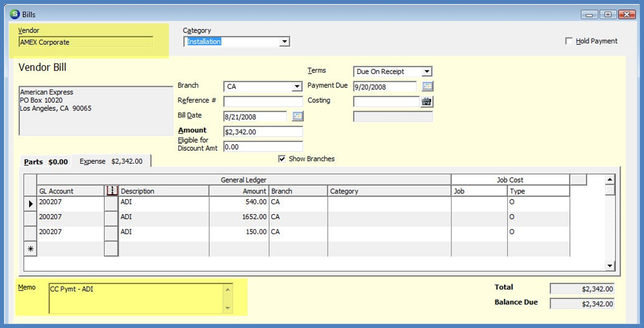The width and height of the screenshot is (644, 328).
Task: Click the grid scroll up arrow
Action: tap(610, 180)
